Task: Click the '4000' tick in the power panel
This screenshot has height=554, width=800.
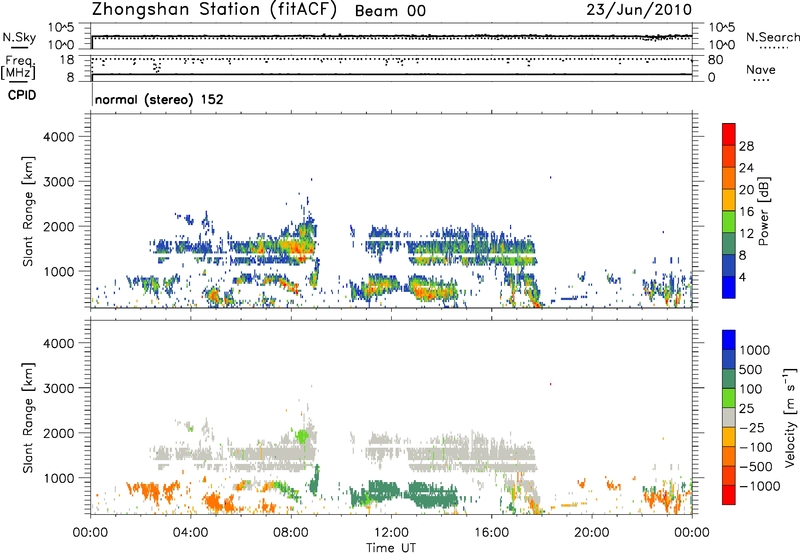Action: [x=59, y=137]
